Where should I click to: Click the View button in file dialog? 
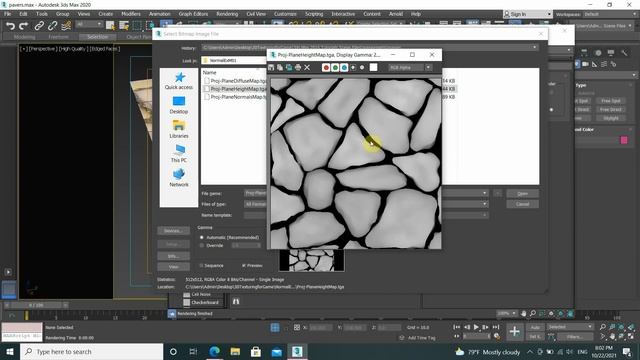tap(173, 267)
